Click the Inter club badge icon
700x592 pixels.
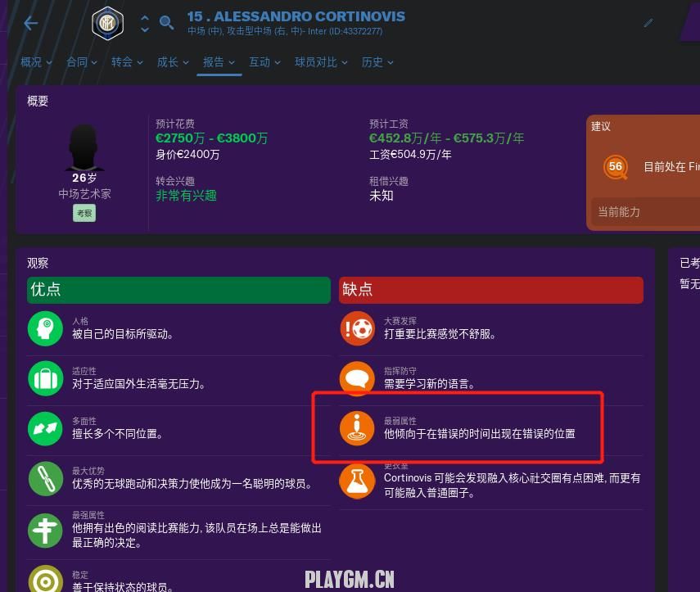(x=107, y=23)
